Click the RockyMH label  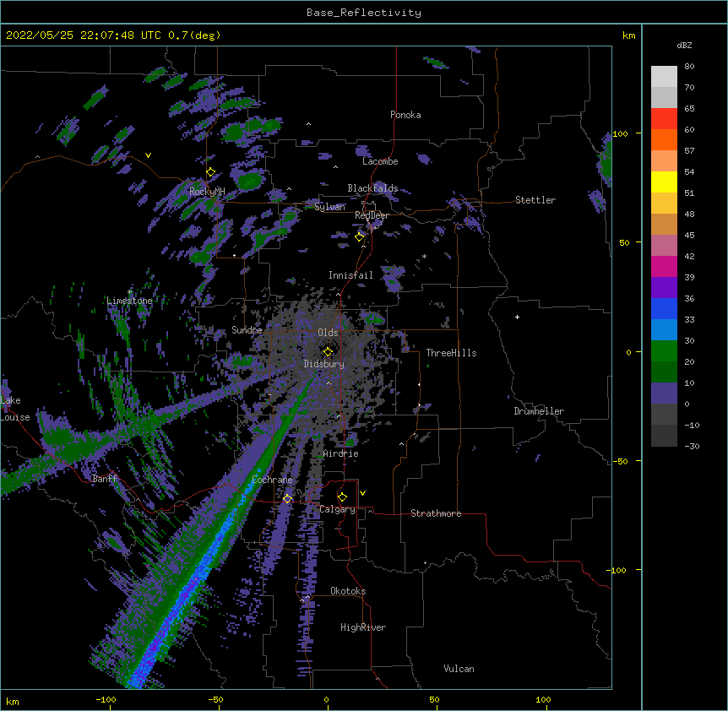[x=207, y=192]
